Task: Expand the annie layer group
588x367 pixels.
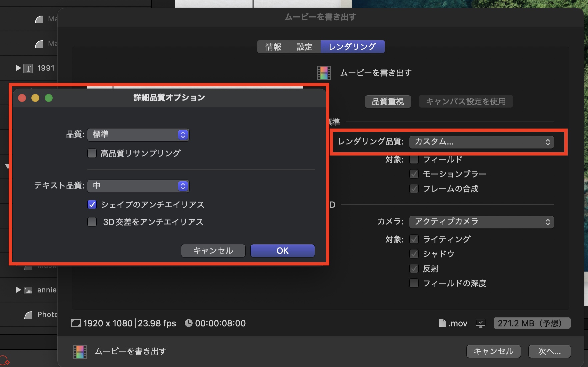Action: (18, 290)
